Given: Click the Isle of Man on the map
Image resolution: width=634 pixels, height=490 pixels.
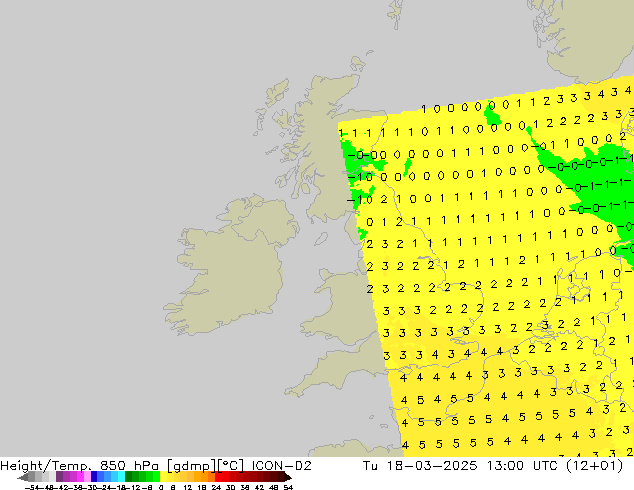Looking at the screenshot, I should tap(321, 239).
